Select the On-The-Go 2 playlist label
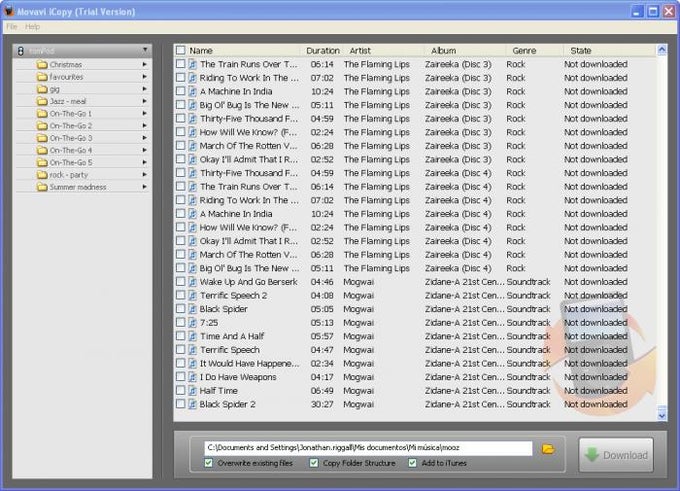The width and height of the screenshot is (680, 491). pos(71,126)
